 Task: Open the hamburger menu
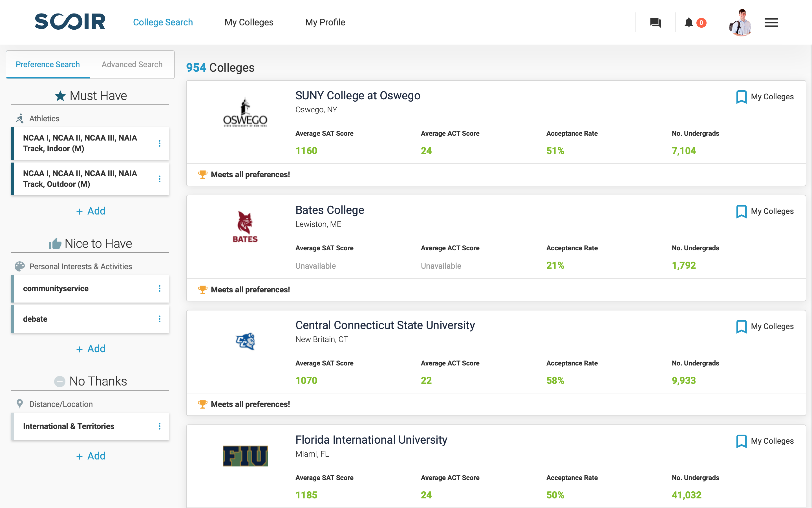click(771, 23)
